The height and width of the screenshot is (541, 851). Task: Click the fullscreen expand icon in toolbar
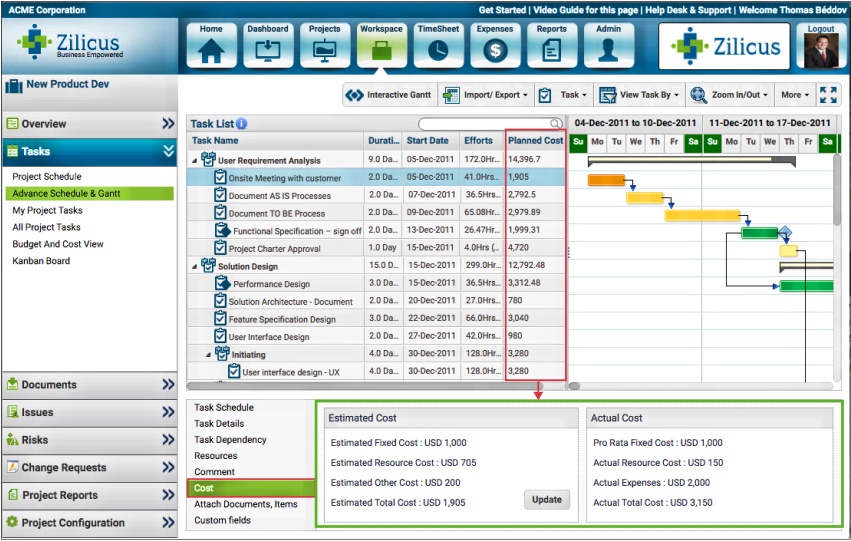[828, 95]
